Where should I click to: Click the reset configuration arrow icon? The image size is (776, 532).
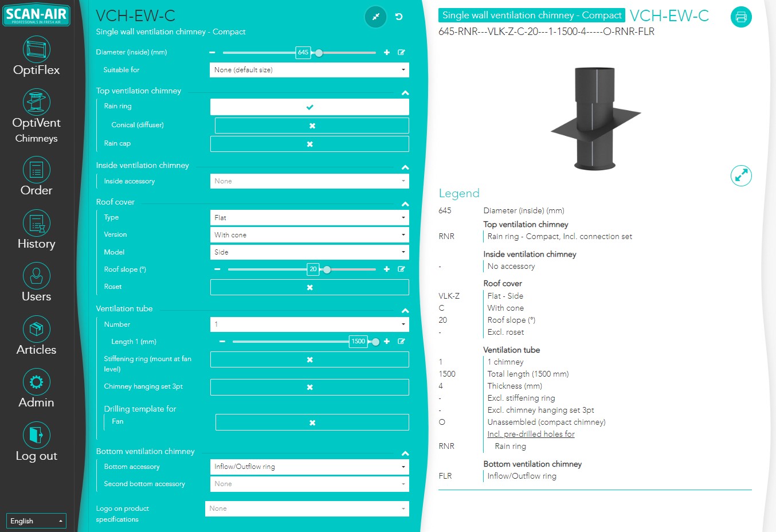399,17
